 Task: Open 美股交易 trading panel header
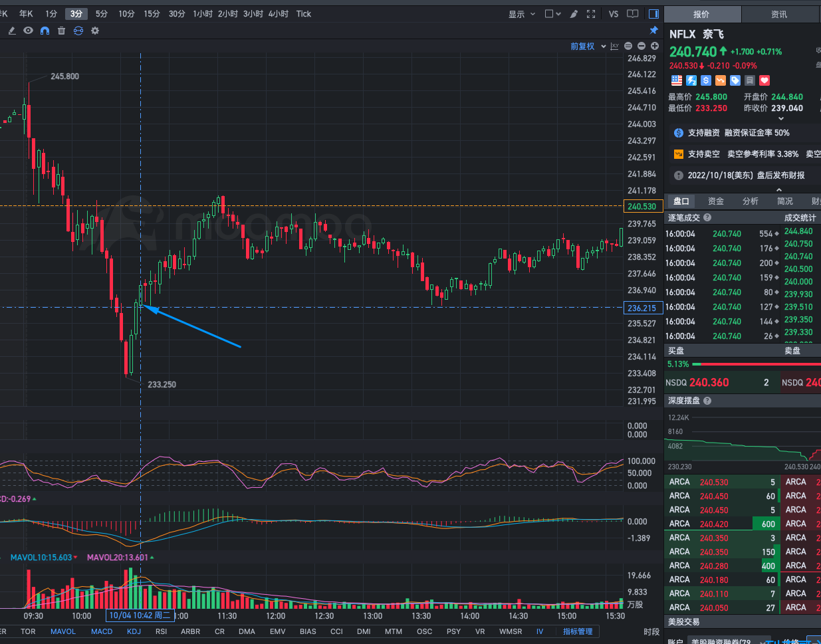pyautogui.click(x=743, y=622)
